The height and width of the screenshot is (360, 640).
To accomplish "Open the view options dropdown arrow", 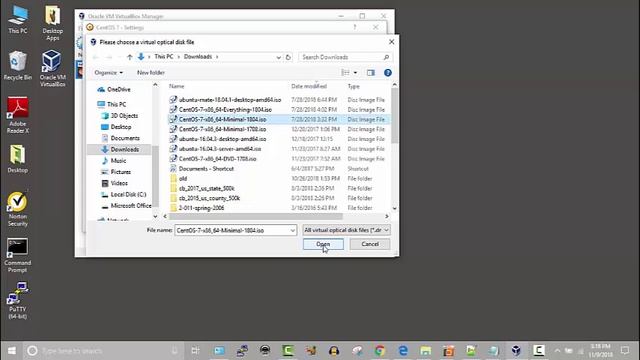I will point(355,73).
